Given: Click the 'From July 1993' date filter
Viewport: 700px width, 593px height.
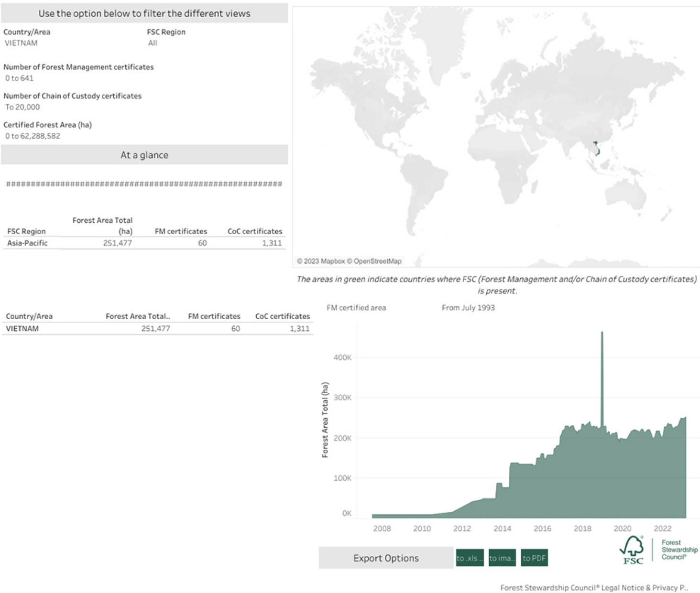Looking at the screenshot, I should [468, 308].
